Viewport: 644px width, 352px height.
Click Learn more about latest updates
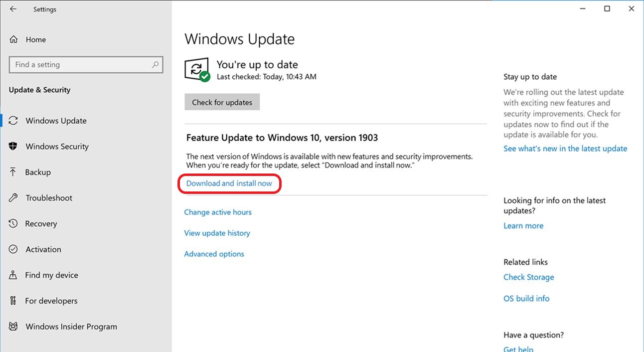coord(523,226)
